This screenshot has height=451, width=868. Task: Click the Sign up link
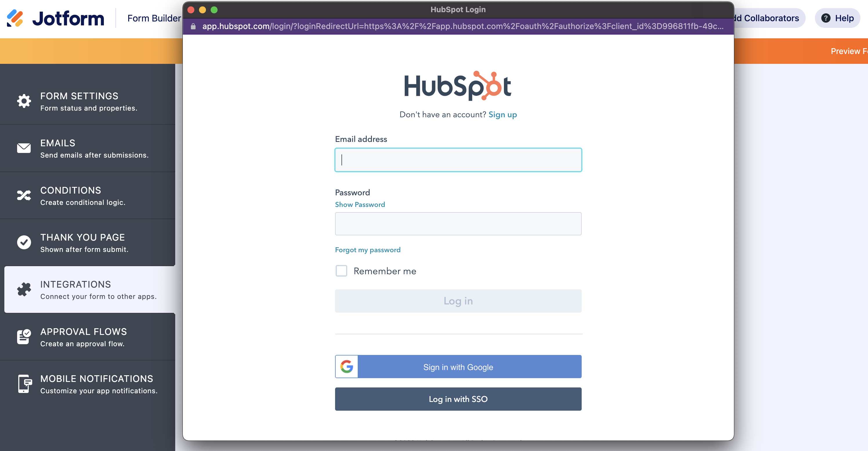pyautogui.click(x=502, y=115)
